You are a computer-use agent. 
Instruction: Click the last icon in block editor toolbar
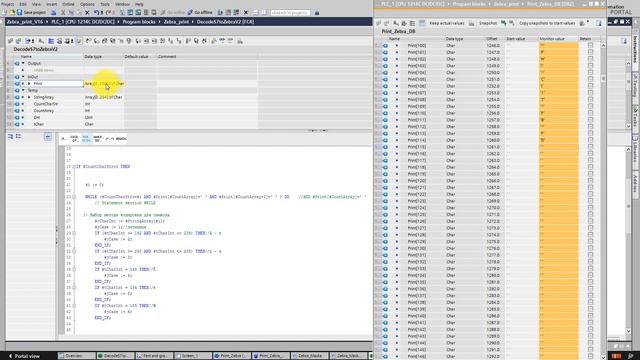click(x=240, y=41)
